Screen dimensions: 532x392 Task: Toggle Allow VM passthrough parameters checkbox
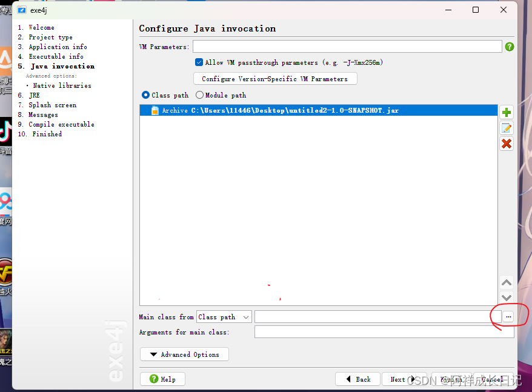[199, 62]
